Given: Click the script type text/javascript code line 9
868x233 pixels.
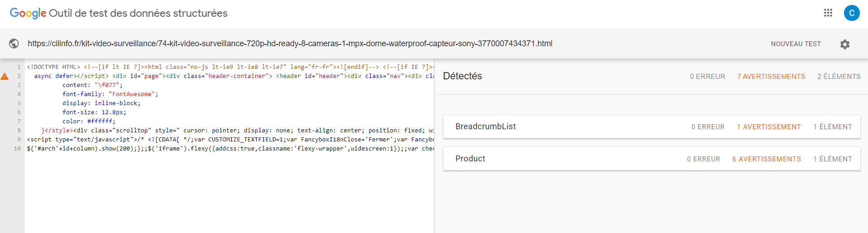Looking at the screenshot, I should pos(229,140).
